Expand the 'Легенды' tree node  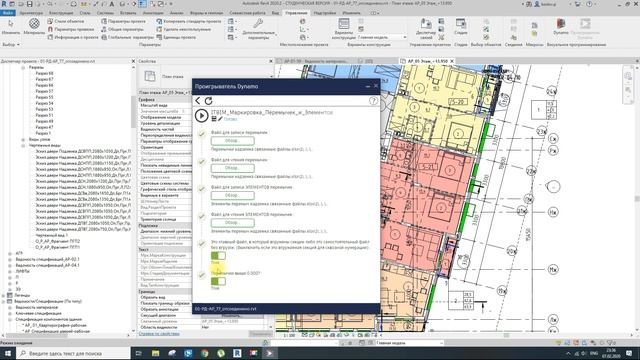coord(4,295)
